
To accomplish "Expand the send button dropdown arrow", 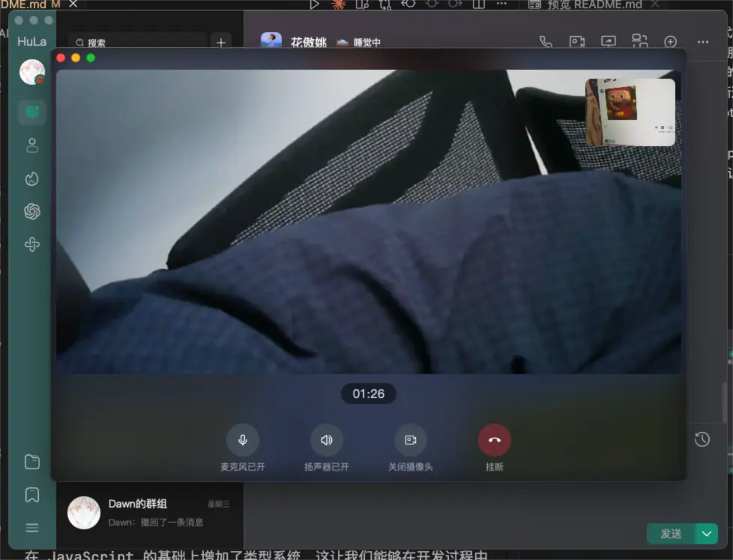I will [706, 534].
